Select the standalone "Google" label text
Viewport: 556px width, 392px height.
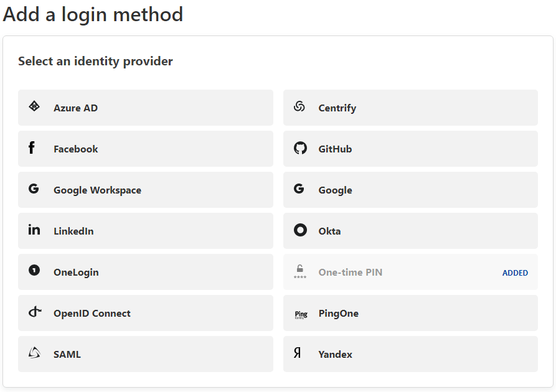336,190
